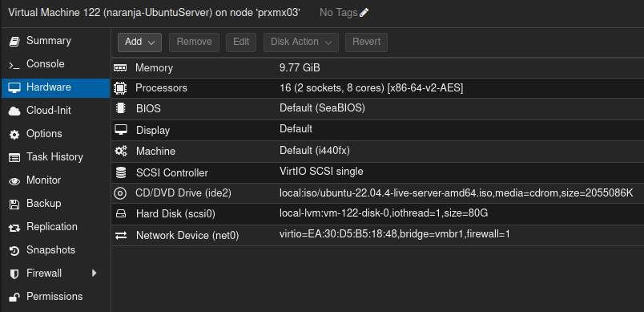644x312 pixels.
Task: Click the 9.77 GiB memory value
Action: tap(300, 68)
